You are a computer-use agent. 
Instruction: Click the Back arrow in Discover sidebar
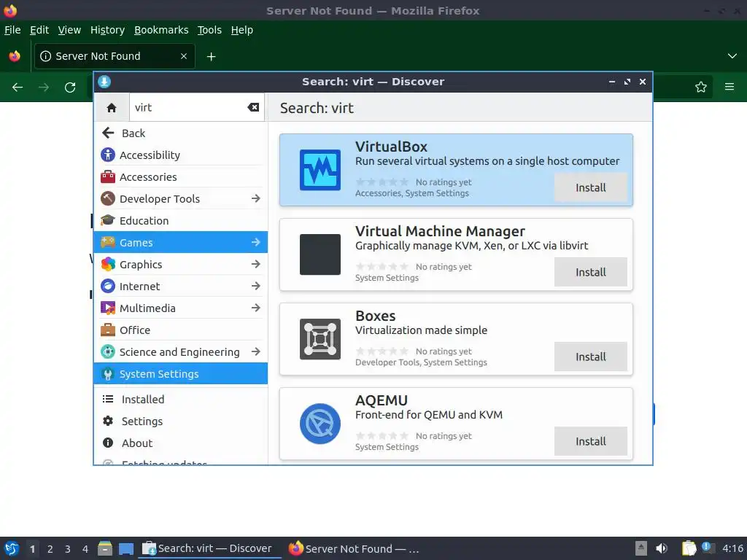click(x=108, y=133)
